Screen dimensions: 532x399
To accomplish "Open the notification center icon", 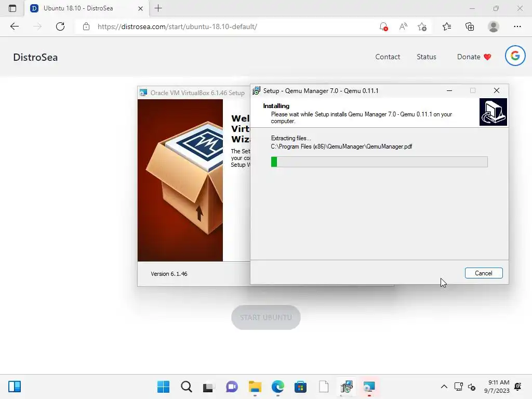I will (x=518, y=387).
